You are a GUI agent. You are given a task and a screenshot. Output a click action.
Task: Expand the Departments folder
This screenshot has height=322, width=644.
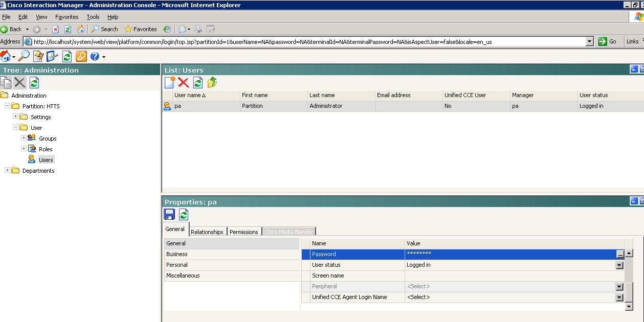click(x=7, y=170)
